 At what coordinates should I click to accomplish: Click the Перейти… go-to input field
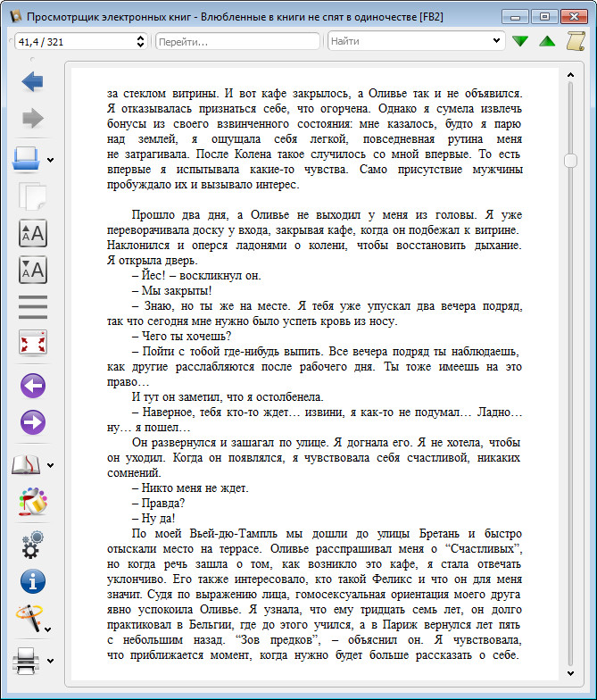click(x=236, y=41)
